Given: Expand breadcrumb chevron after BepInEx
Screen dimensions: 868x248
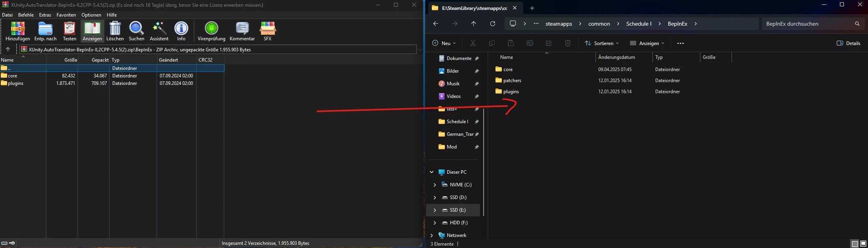Looking at the screenshot, I should (x=696, y=24).
